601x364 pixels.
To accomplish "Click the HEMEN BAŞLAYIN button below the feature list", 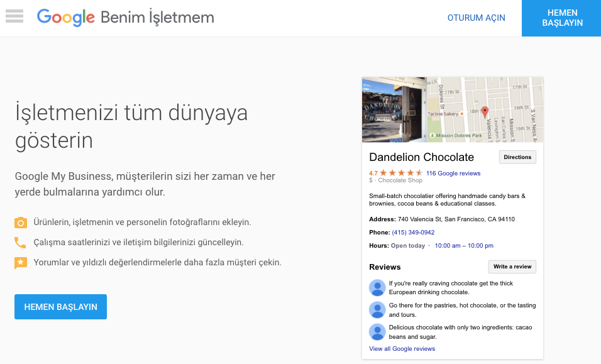I will 60,307.
